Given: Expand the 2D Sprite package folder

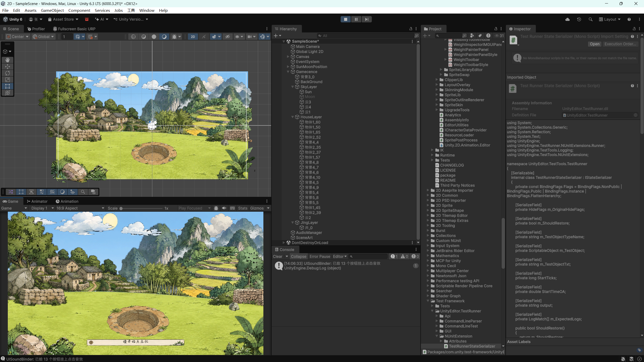Looking at the screenshot, I should [428, 205].
